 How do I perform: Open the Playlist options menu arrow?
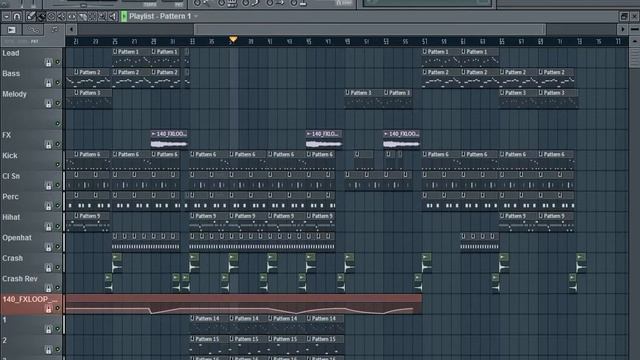pyautogui.click(x=6, y=16)
